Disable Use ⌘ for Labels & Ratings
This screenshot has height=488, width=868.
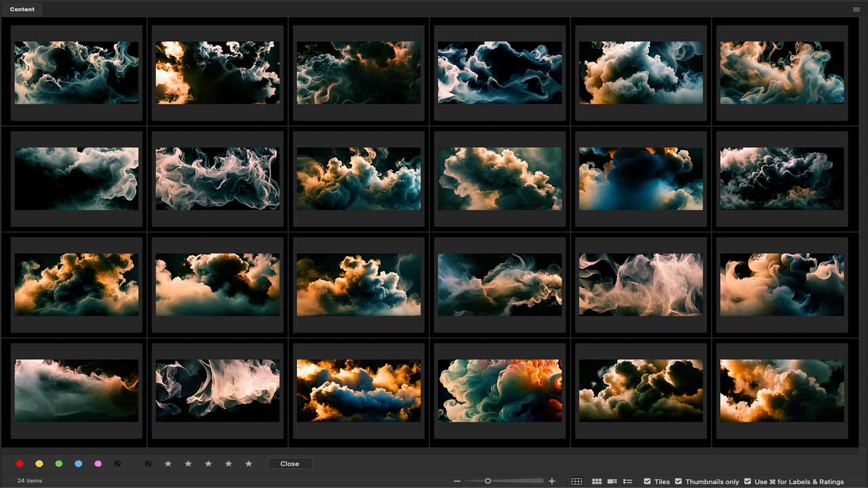(x=748, y=481)
